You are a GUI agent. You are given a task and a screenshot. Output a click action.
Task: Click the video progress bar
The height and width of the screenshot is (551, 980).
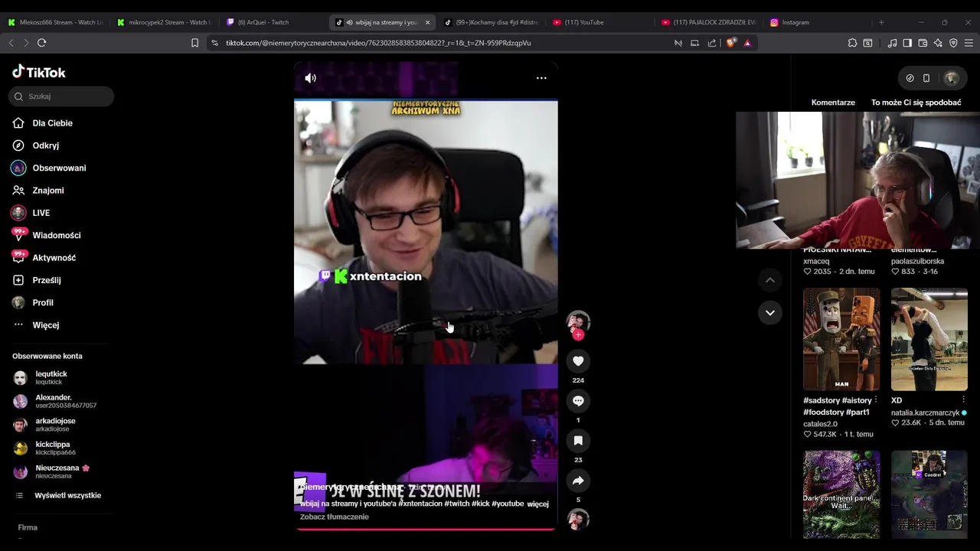point(426,528)
